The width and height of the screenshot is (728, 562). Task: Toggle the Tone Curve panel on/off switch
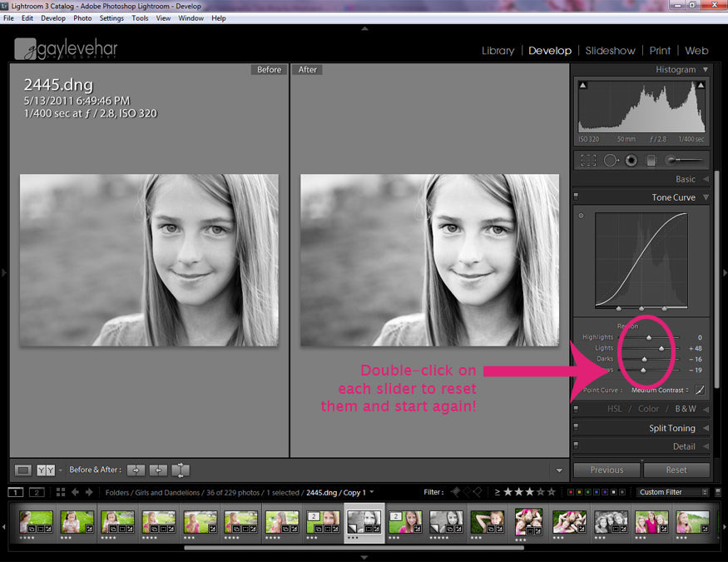click(x=576, y=197)
